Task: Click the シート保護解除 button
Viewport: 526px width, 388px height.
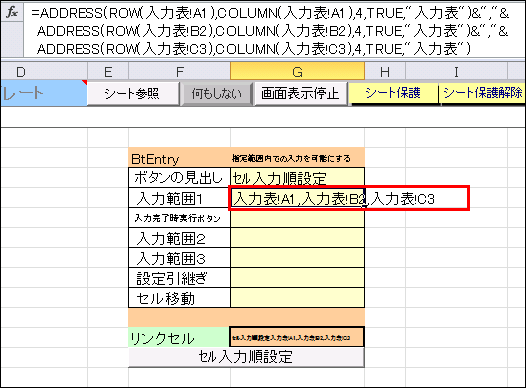Action: pos(482,93)
